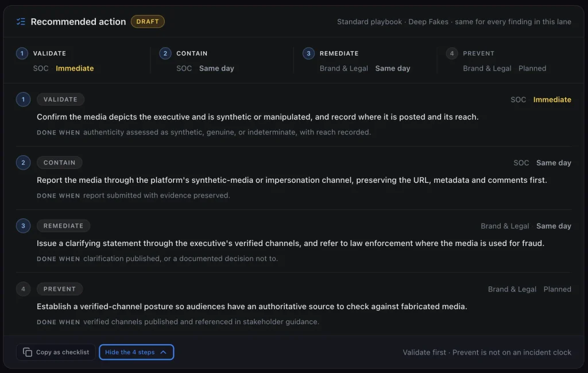Click the numbered 1 circle beside Validate pill
The width and height of the screenshot is (588, 373).
tap(23, 99)
